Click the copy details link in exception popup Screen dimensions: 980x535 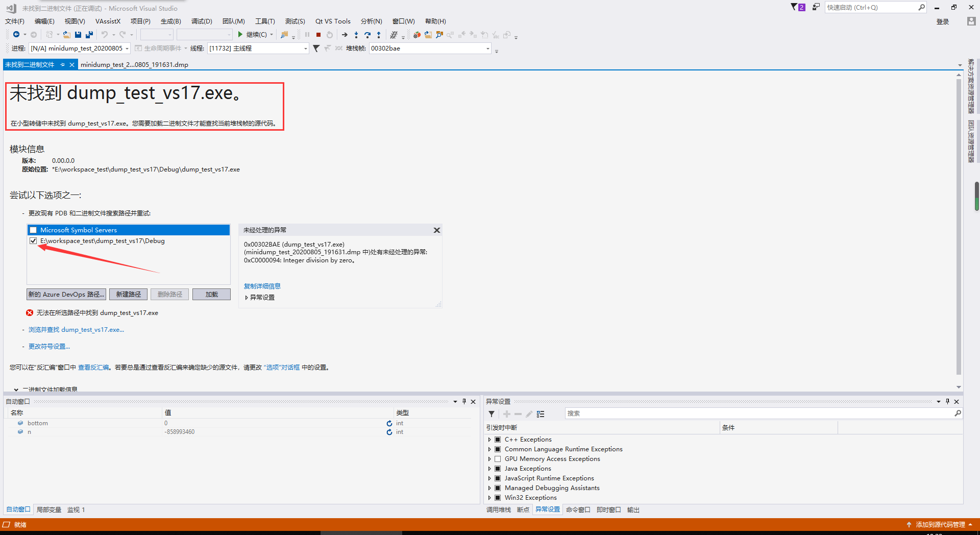point(262,286)
